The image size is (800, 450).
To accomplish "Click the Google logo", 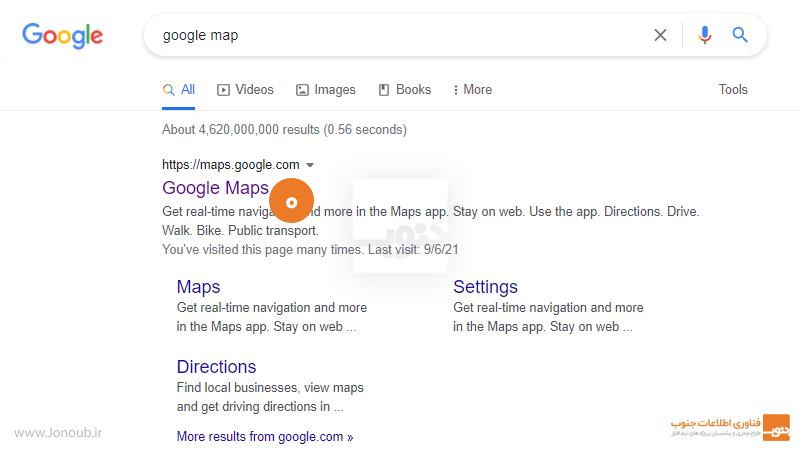I will tap(62, 36).
